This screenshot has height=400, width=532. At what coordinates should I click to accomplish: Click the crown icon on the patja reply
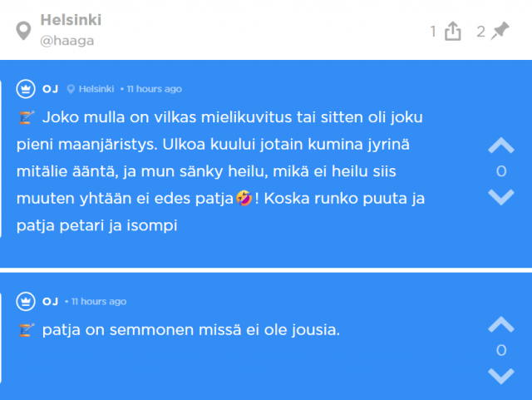[26, 301]
